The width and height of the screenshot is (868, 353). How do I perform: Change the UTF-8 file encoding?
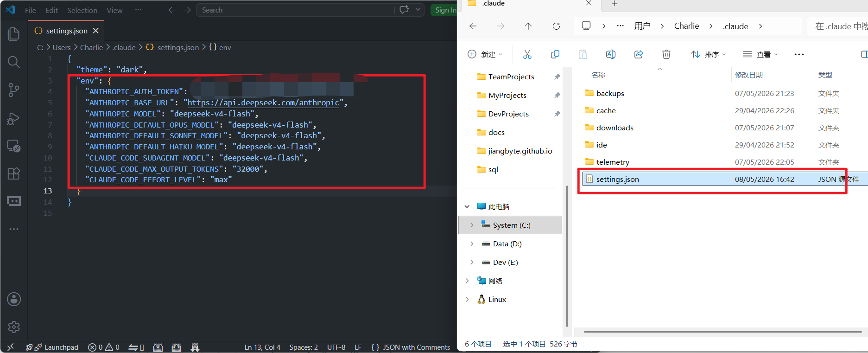pyautogui.click(x=336, y=347)
